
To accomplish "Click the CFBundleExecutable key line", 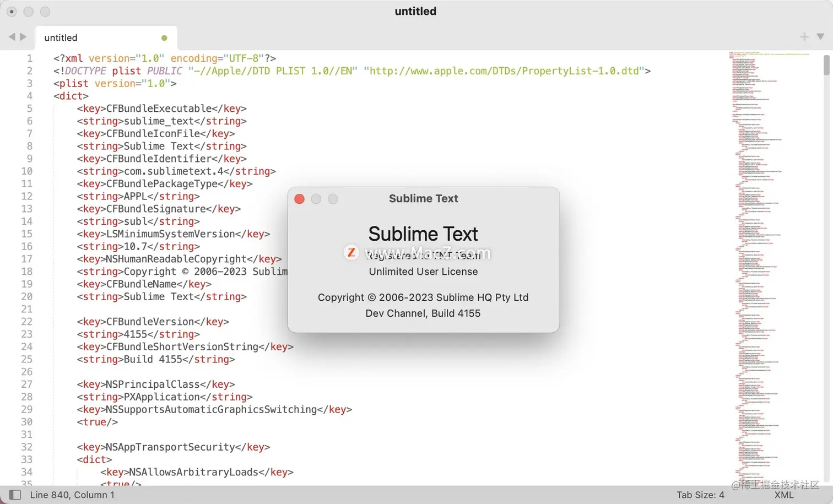I will [x=162, y=109].
